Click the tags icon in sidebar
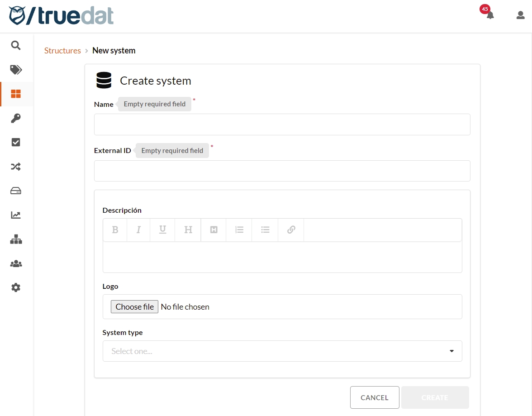This screenshot has height=416, width=532. pyautogui.click(x=16, y=70)
